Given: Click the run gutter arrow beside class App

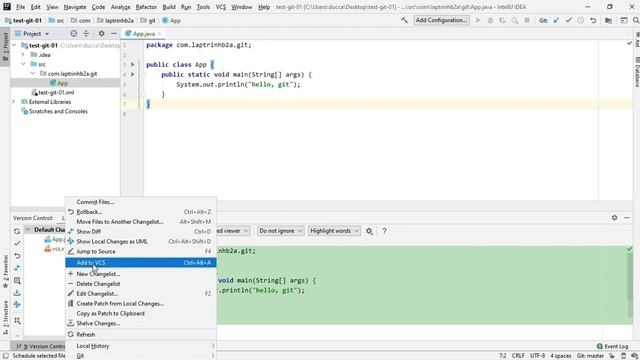Looking at the screenshot, I should click(x=133, y=64).
